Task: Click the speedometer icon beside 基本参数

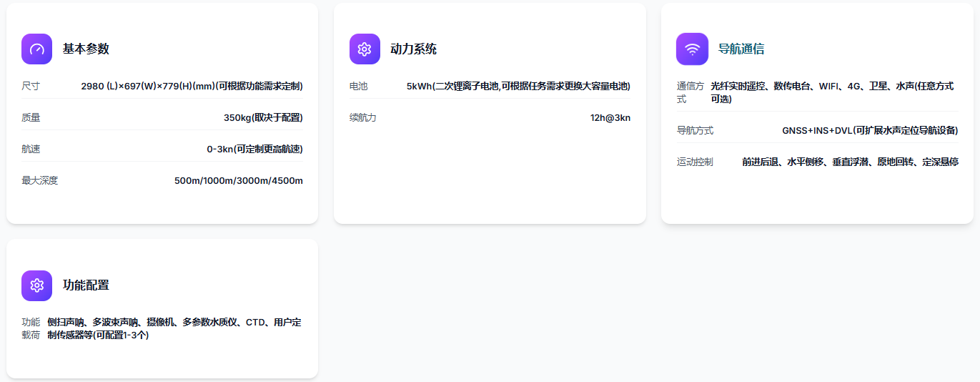Action: point(36,49)
